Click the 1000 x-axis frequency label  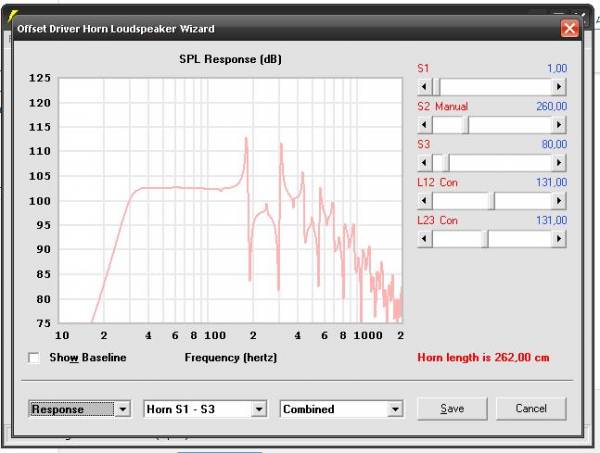coord(368,336)
